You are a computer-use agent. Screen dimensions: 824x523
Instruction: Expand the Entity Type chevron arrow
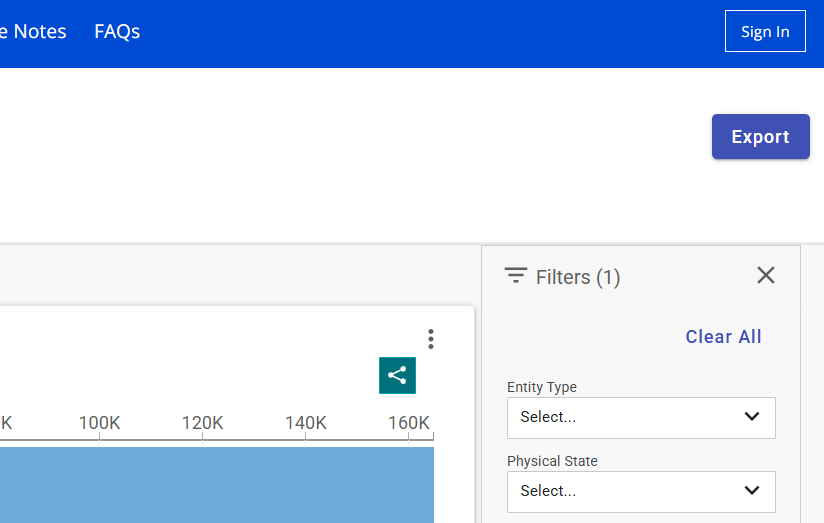[752, 417]
